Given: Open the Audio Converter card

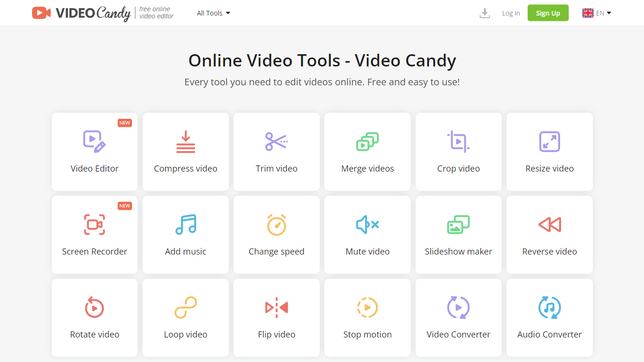Looking at the screenshot, I should coord(549,317).
